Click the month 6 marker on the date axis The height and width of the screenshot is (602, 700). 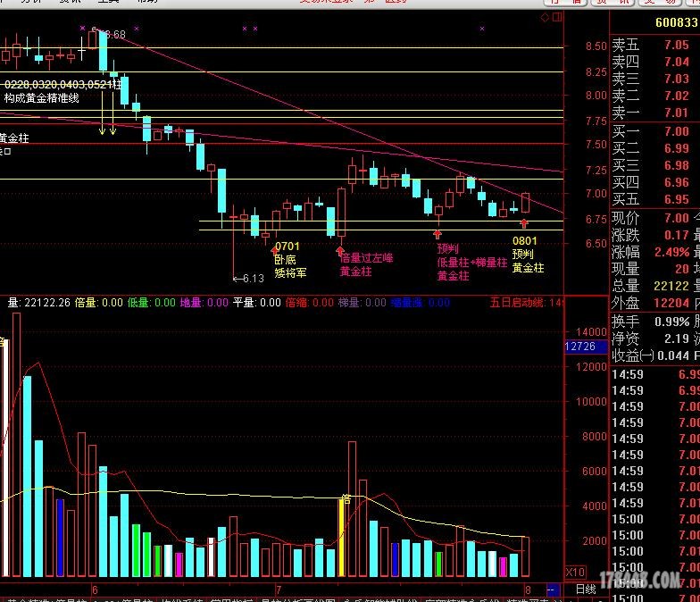(x=95, y=589)
